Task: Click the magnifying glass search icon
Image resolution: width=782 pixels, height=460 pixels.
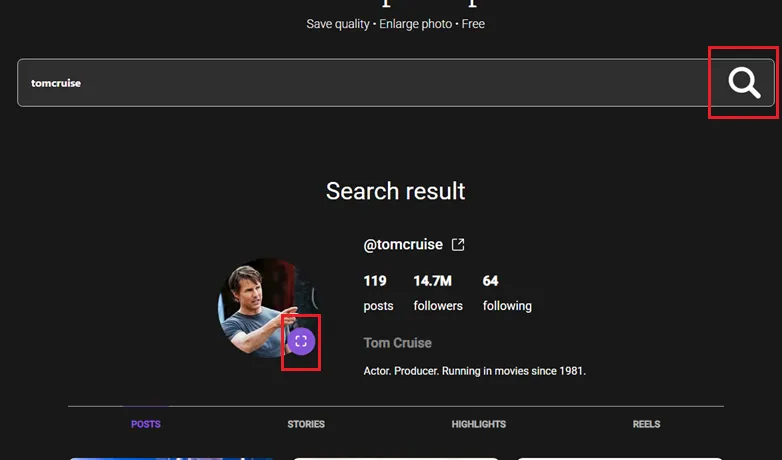Action: tap(744, 83)
